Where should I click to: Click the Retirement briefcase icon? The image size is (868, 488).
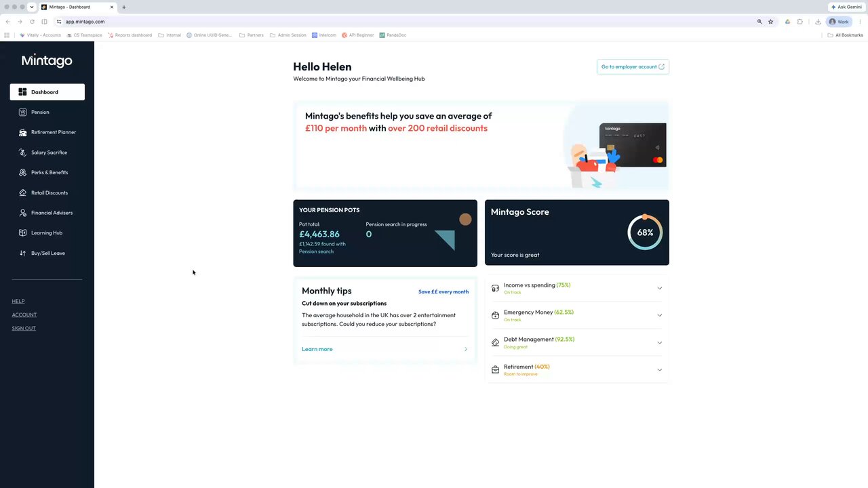pos(495,369)
